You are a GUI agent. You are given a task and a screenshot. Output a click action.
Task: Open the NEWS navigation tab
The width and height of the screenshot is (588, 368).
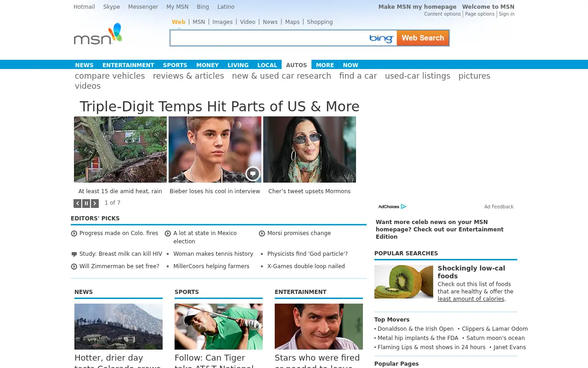(85, 65)
